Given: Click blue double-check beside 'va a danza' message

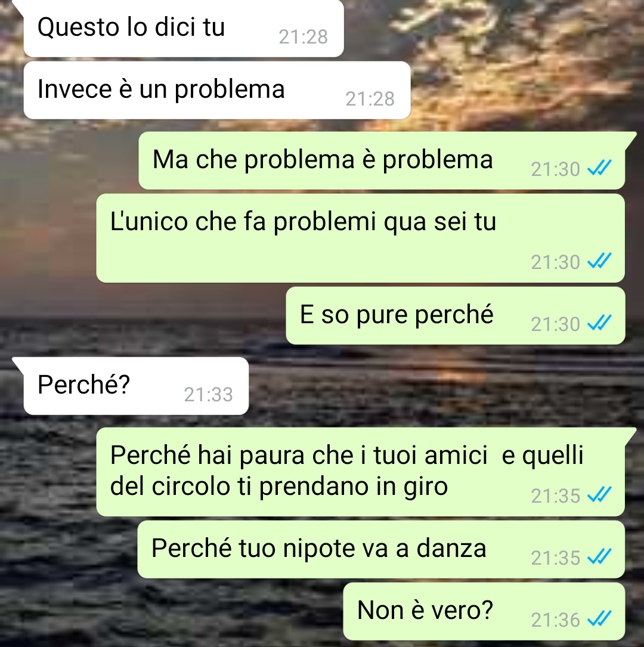Looking at the screenshot, I should pyautogui.click(x=599, y=557).
